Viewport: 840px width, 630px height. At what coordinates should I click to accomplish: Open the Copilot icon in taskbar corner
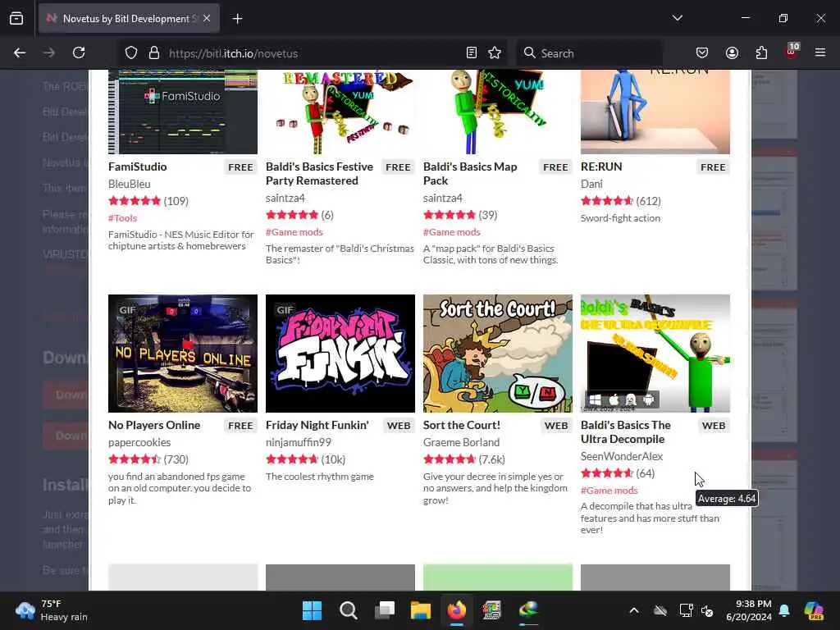(814, 610)
